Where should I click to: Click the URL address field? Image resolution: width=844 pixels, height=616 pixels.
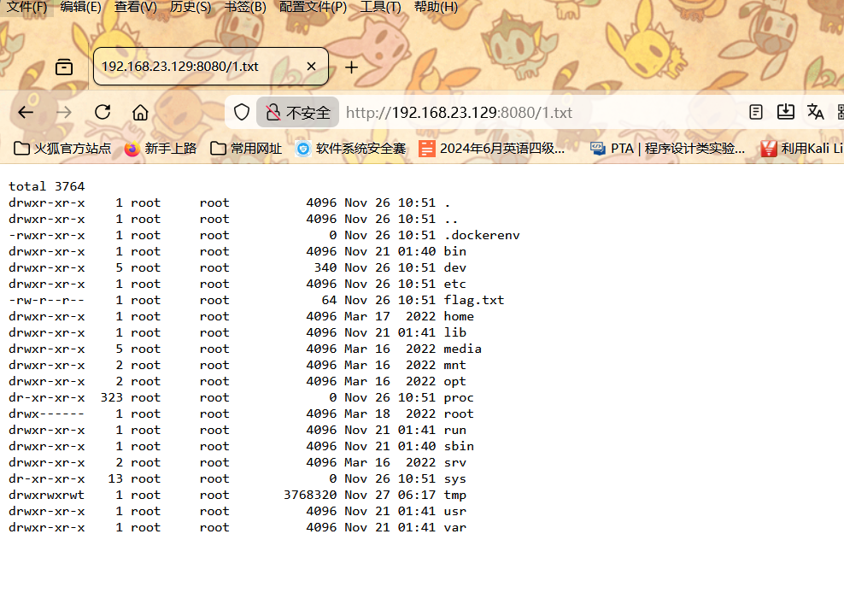pos(530,113)
